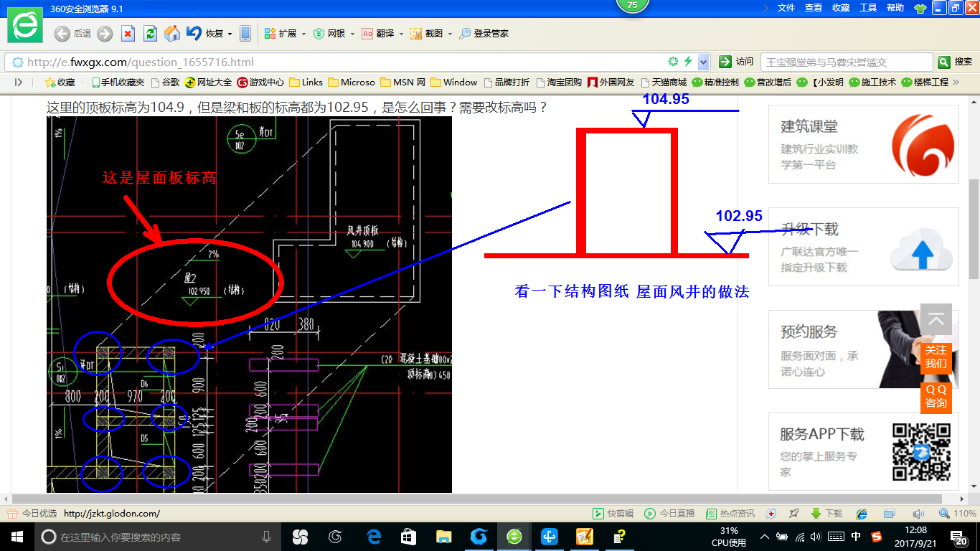Expand the 扩展 dropdown arrow
The image size is (980, 551).
click(x=303, y=34)
